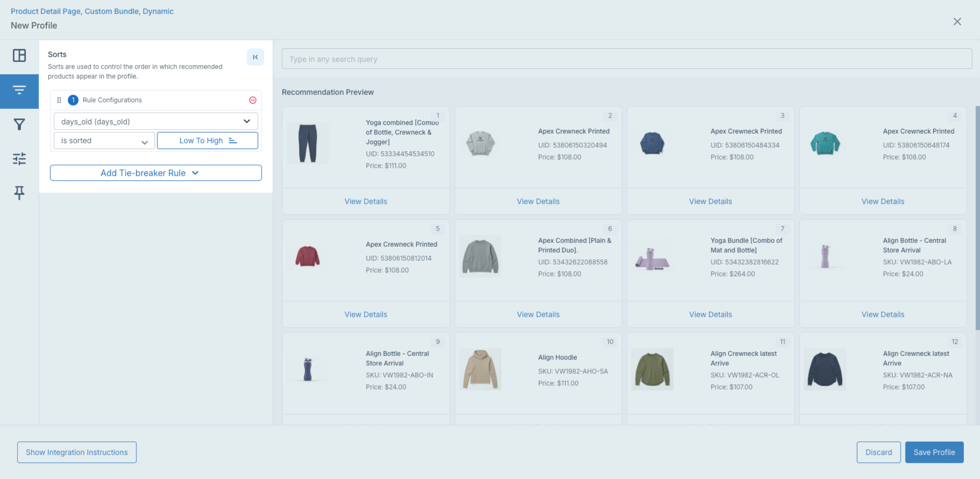The height and width of the screenshot is (479, 980).
Task: Click Show Integration Instructions
Action: pyautogui.click(x=77, y=452)
